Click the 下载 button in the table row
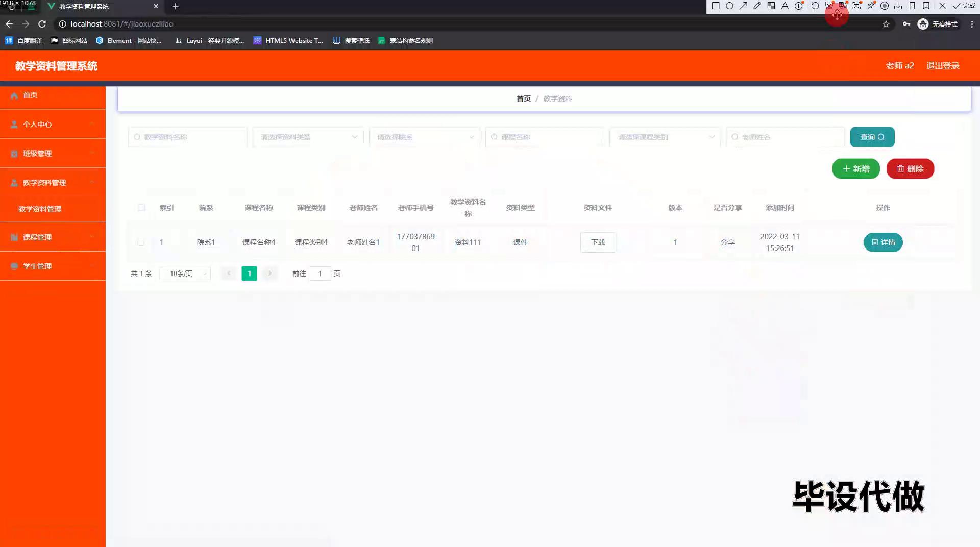Viewport: 980px width, 547px height. (598, 242)
